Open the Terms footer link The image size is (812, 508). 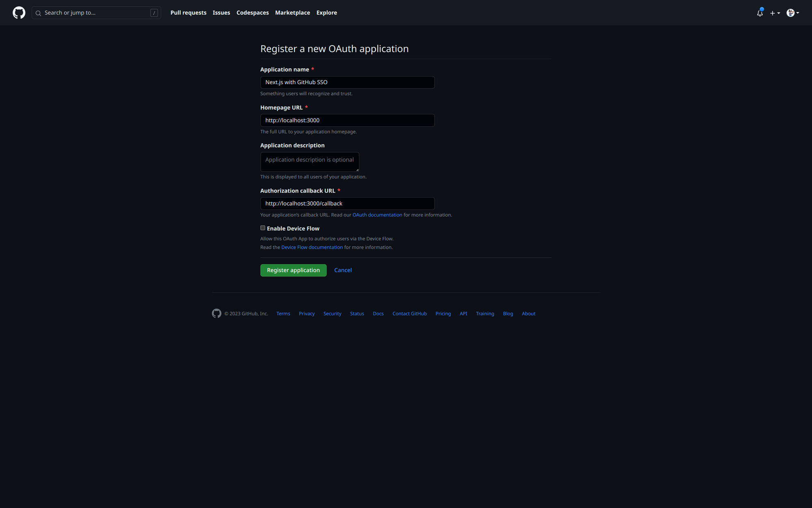[283, 314]
